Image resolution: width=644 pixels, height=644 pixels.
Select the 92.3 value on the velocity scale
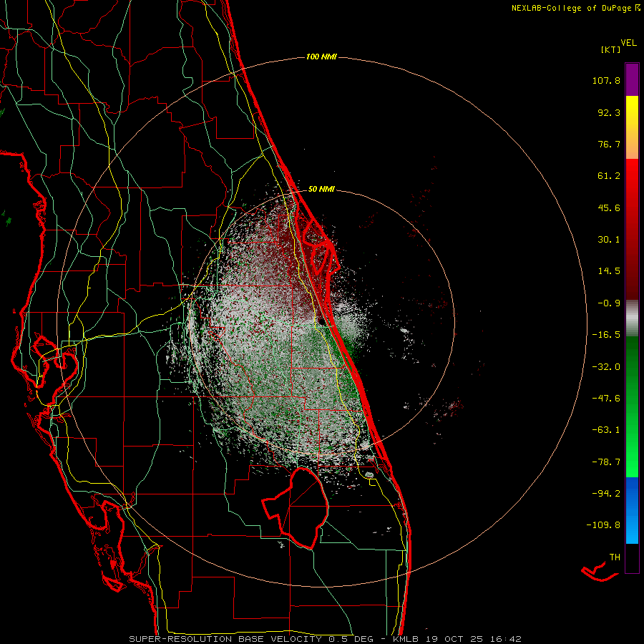point(609,112)
